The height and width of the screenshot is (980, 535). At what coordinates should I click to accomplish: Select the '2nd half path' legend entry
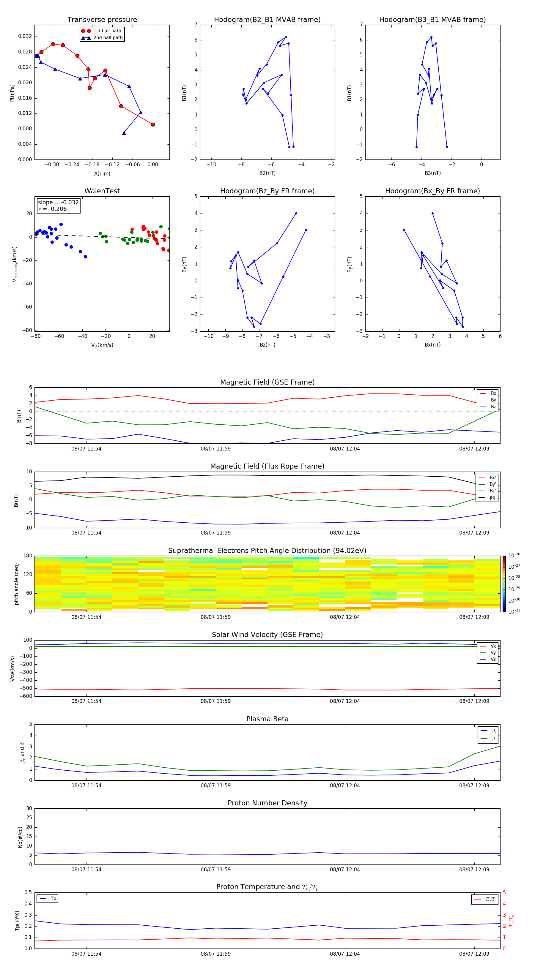click(102, 38)
